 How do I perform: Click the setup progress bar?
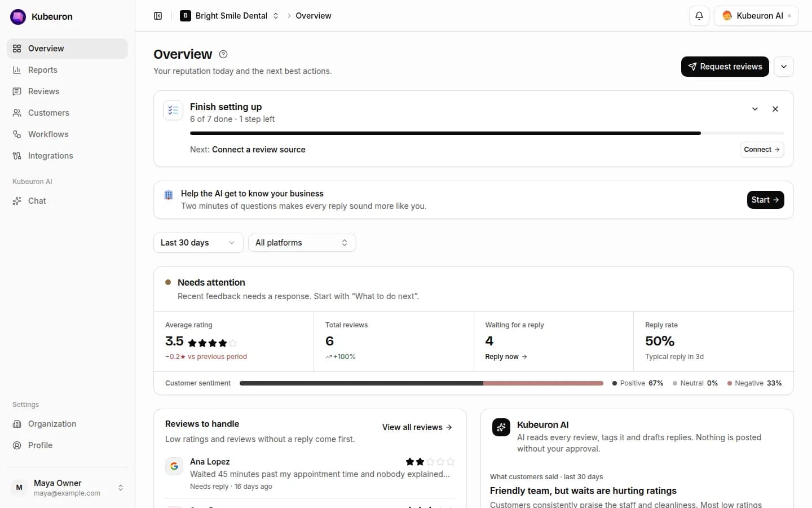[487, 133]
